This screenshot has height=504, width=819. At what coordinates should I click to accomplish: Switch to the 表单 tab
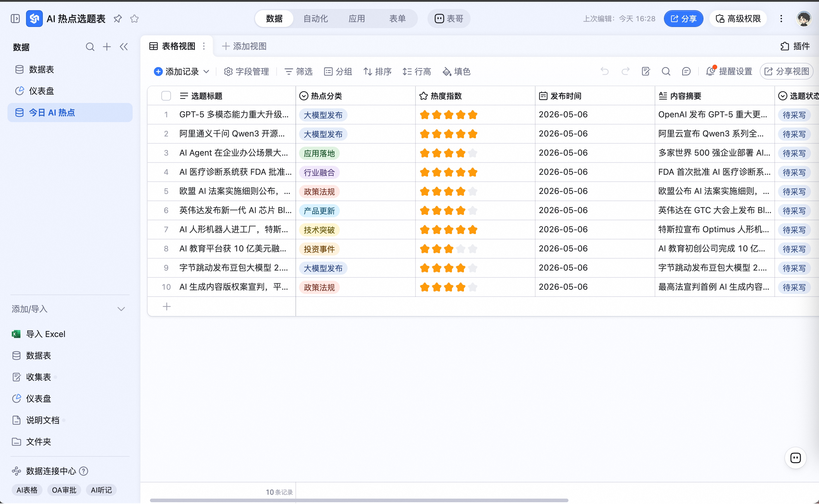pos(398,19)
